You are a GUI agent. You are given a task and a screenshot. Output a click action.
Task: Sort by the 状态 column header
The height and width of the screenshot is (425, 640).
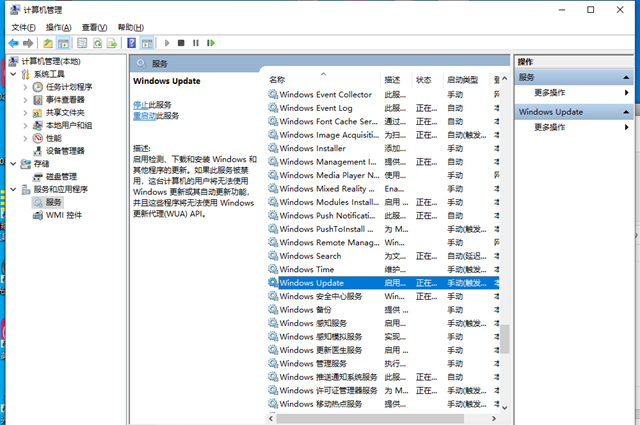[428, 80]
